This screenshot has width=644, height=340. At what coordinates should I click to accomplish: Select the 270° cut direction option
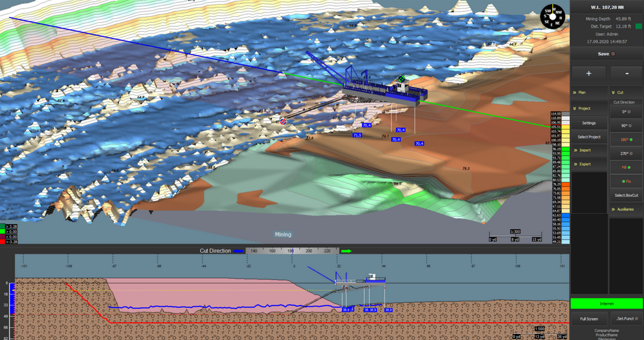click(626, 154)
